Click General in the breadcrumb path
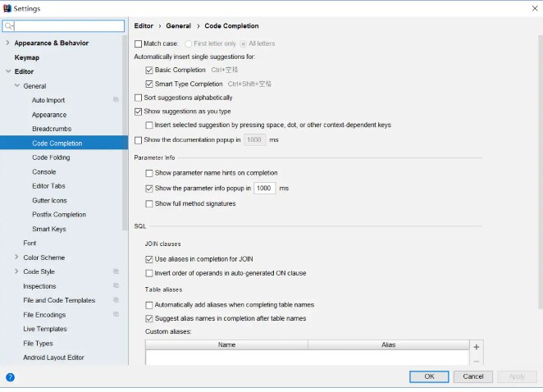This screenshot has width=543, height=392. [178, 26]
